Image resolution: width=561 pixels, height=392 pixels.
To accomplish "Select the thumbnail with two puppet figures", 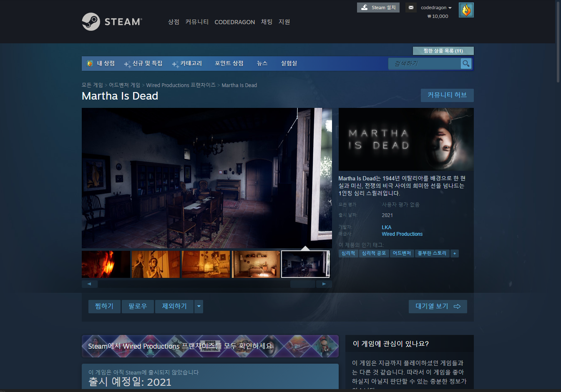I will pyautogui.click(x=156, y=264).
